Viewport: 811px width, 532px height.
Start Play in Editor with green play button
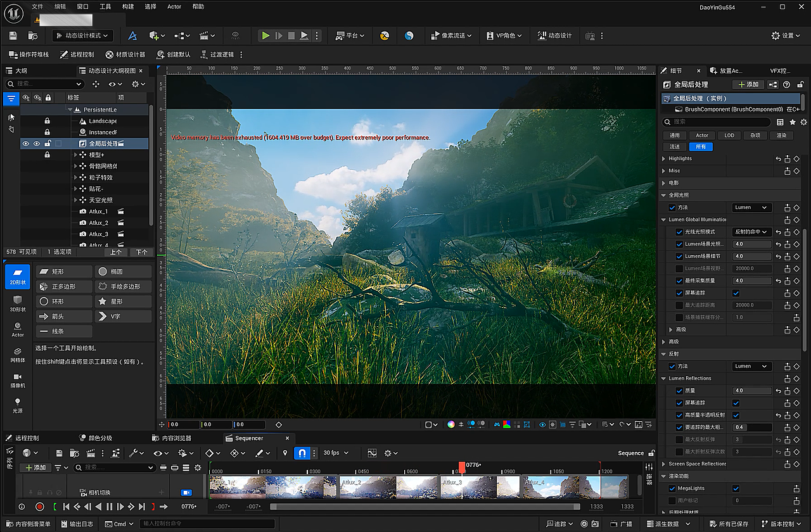[265, 35]
